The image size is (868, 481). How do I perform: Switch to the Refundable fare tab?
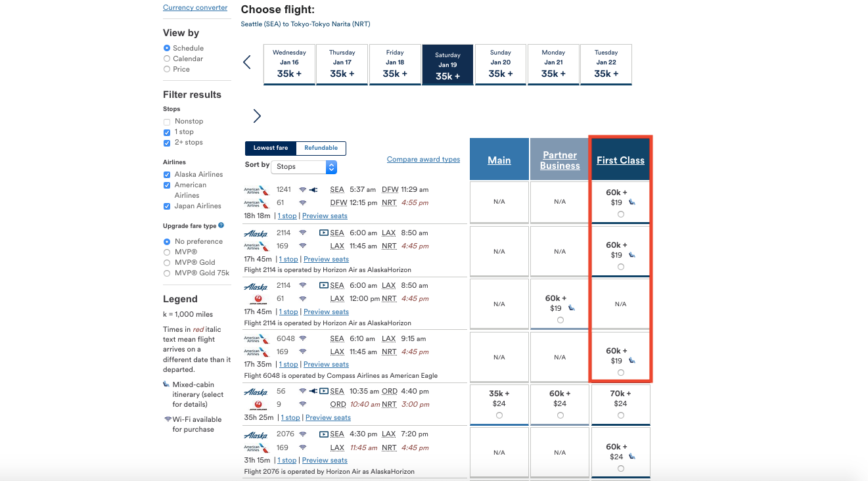[321, 149]
